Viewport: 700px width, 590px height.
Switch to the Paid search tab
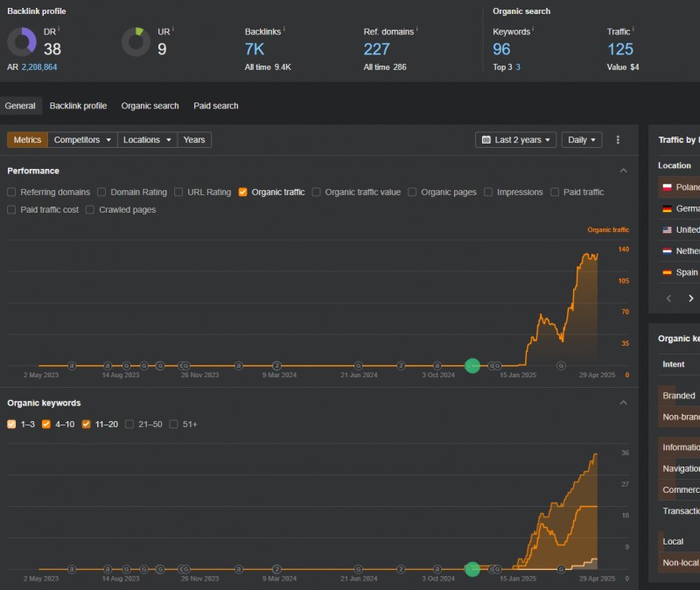[x=215, y=106]
